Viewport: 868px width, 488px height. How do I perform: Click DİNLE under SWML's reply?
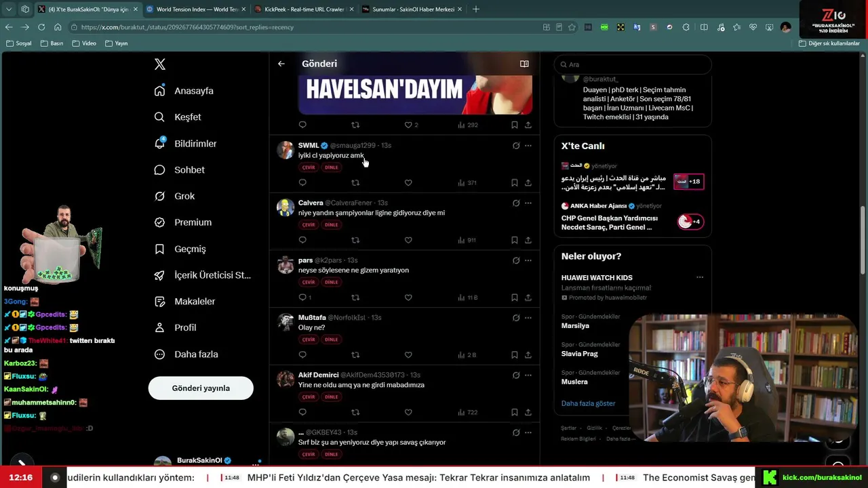[331, 167]
